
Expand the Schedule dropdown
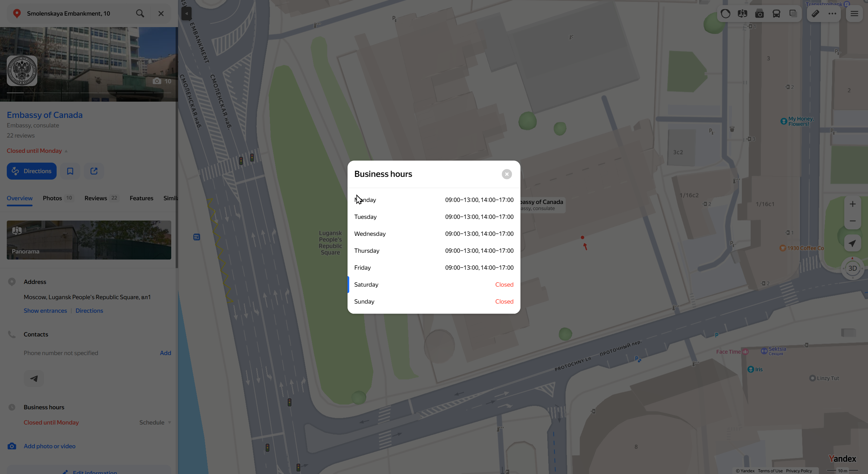pyautogui.click(x=155, y=423)
